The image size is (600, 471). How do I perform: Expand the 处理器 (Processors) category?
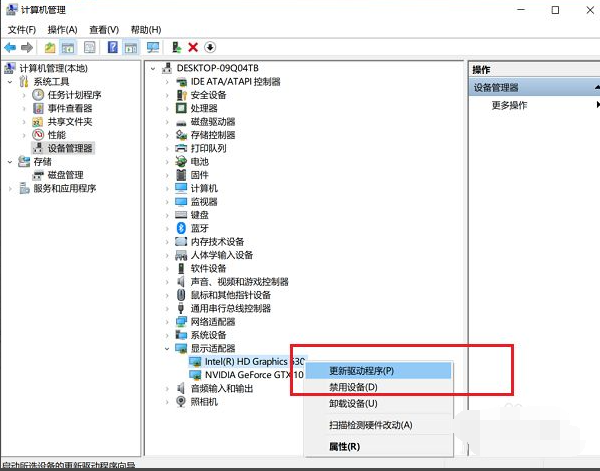167,108
